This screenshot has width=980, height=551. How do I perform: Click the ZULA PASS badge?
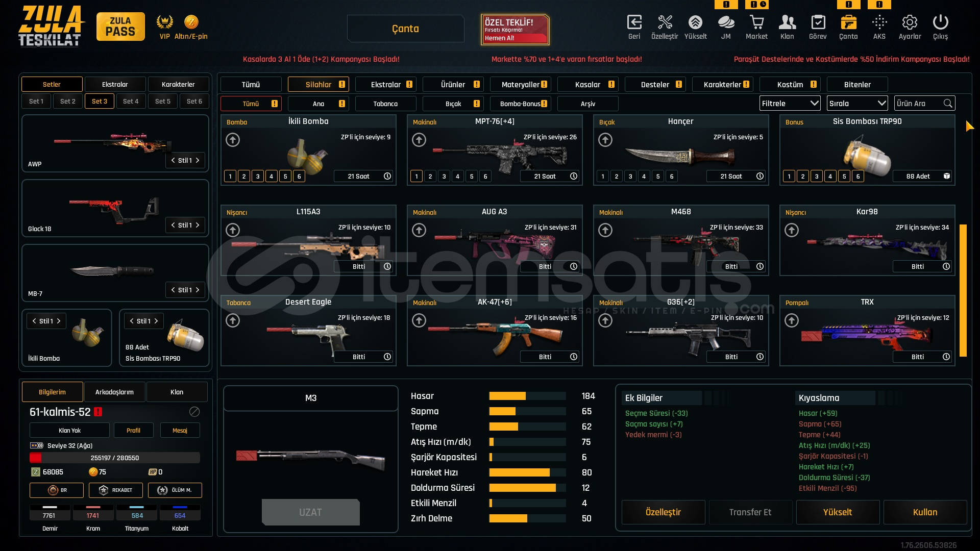(120, 27)
